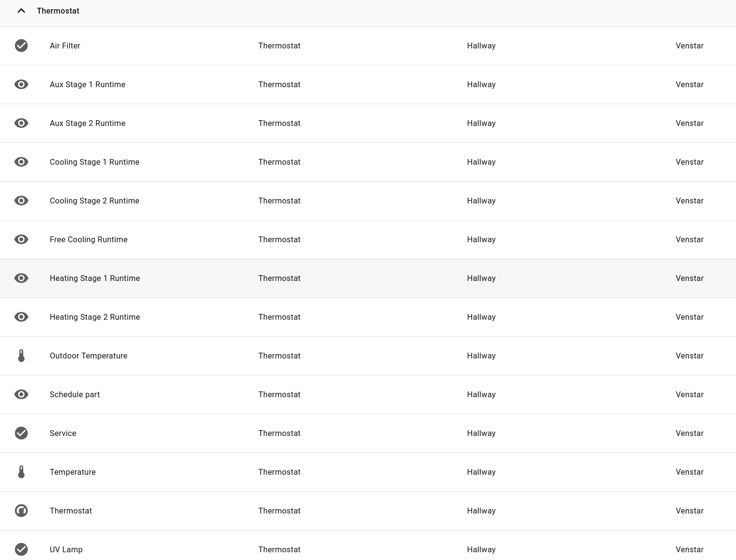Click the Temperature thermometer icon
Image resolution: width=736 pixels, height=560 pixels.
point(21,472)
